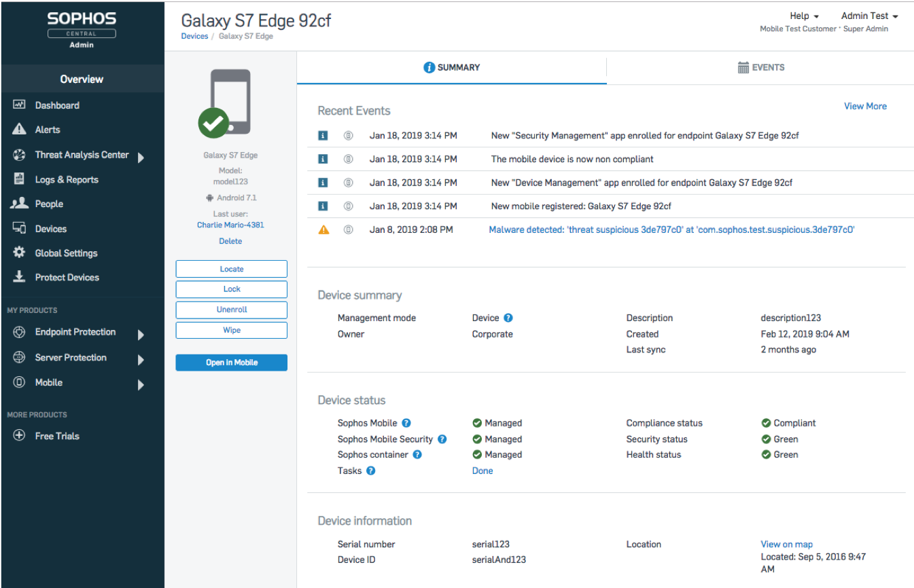Image resolution: width=914 pixels, height=588 pixels.
Task: Expand the Threat Analysis Center submenu arrow
Action: pyautogui.click(x=141, y=158)
